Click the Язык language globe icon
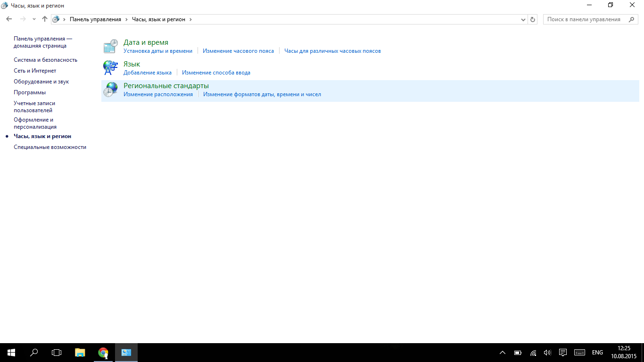 (x=110, y=68)
